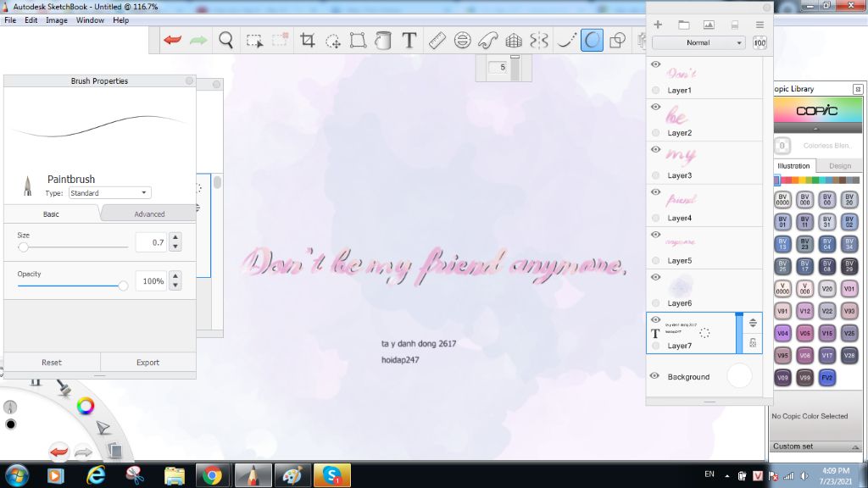Select the Crop tool
Screen dimensions: 868x488
pos(307,40)
